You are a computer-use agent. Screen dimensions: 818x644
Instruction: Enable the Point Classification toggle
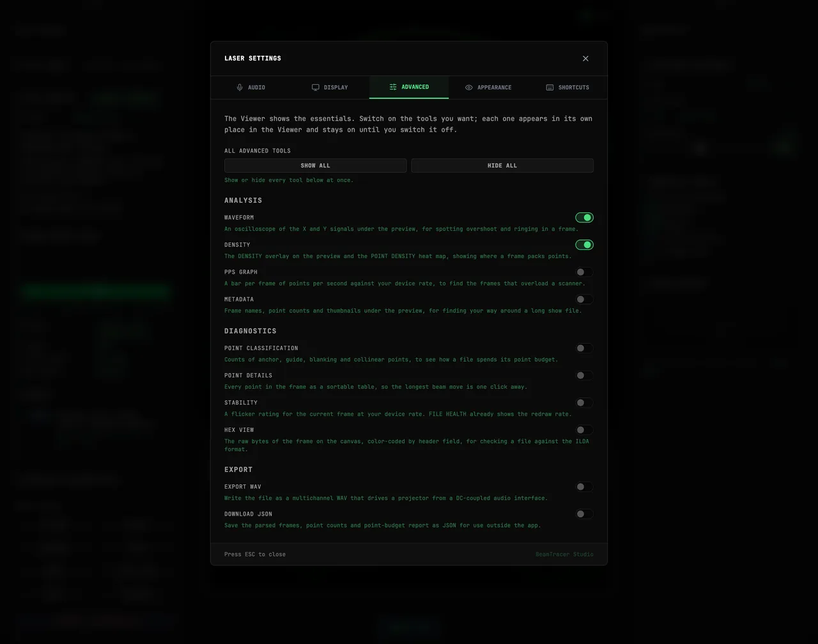point(584,348)
